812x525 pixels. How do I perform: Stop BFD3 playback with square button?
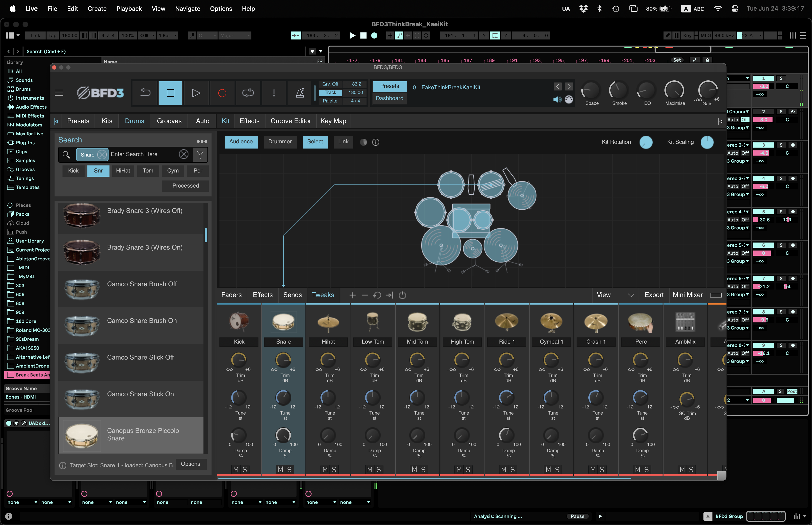[x=170, y=93]
